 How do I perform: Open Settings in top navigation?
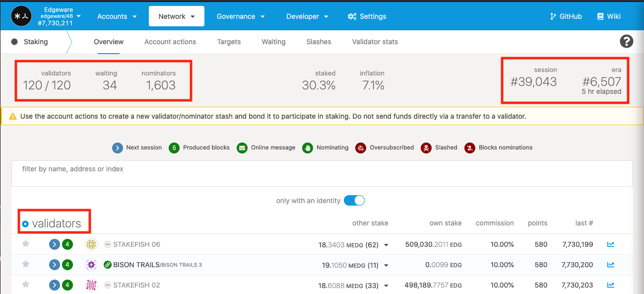[x=367, y=16]
